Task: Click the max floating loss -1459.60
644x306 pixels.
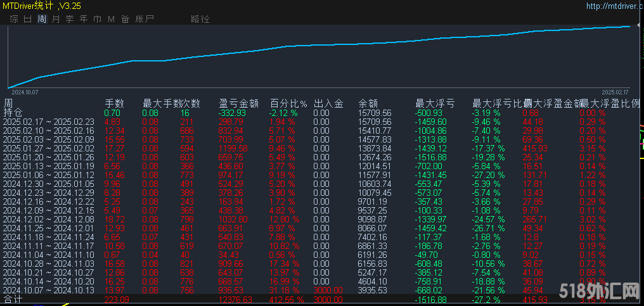Action: coord(432,122)
